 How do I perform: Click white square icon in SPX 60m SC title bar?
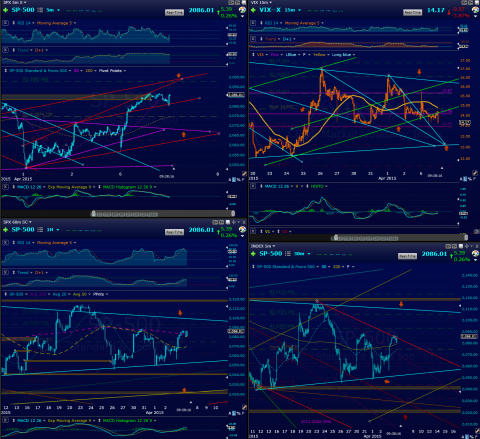[x=228, y=222]
